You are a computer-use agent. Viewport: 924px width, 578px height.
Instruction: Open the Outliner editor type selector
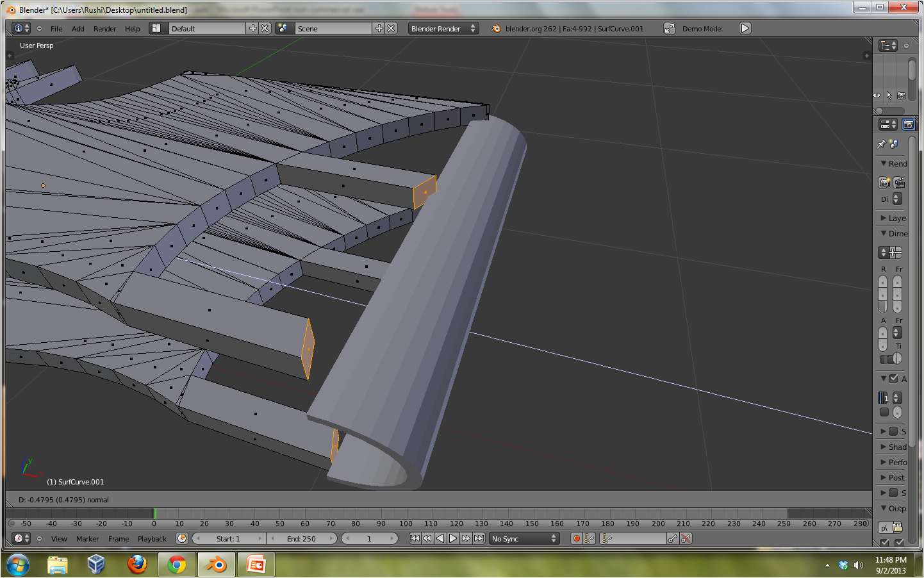coord(888,45)
